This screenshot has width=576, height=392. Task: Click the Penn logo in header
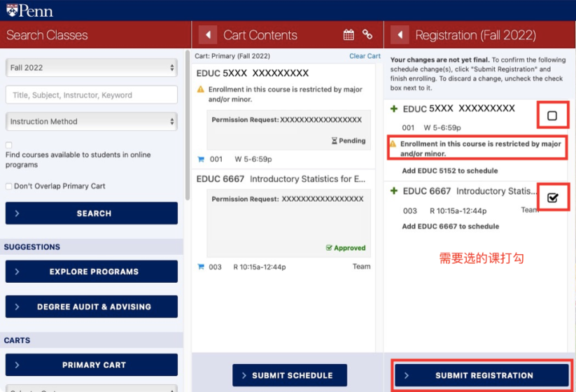pyautogui.click(x=30, y=10)
